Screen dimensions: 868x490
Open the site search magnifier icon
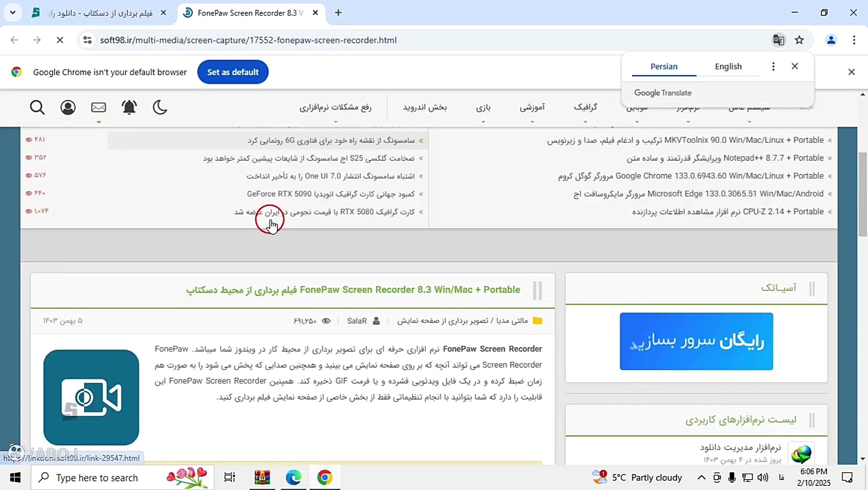(x=37, y=108)
